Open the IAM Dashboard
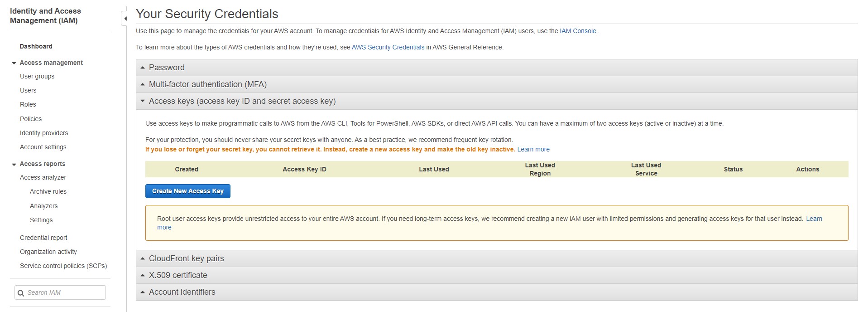This screenshot has width=868, height=312. click(36, 46)
